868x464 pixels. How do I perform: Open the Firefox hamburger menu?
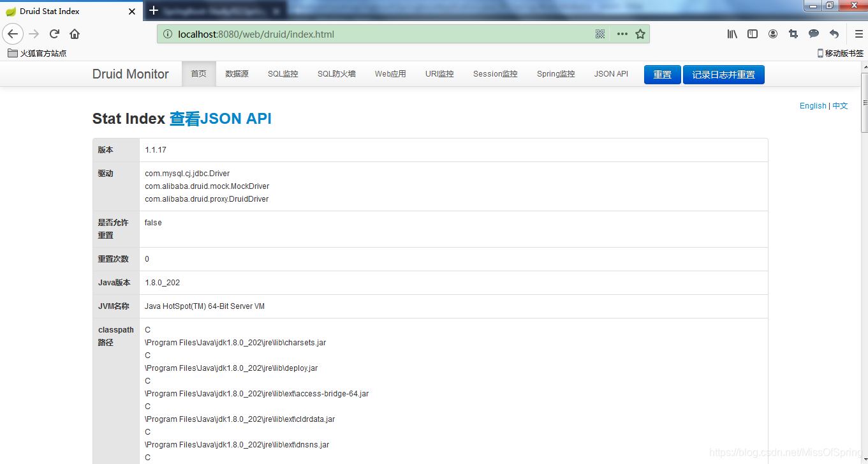[858, 34]
